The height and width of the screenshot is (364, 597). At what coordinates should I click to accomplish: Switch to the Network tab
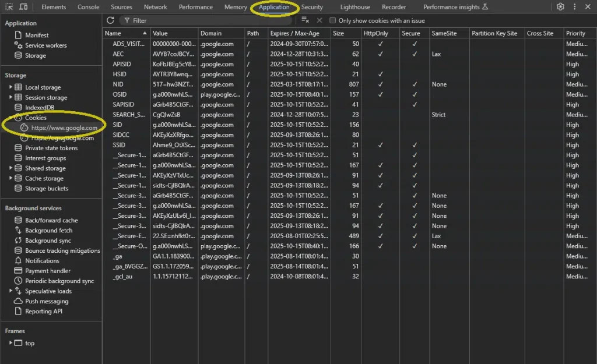[155, 7]
